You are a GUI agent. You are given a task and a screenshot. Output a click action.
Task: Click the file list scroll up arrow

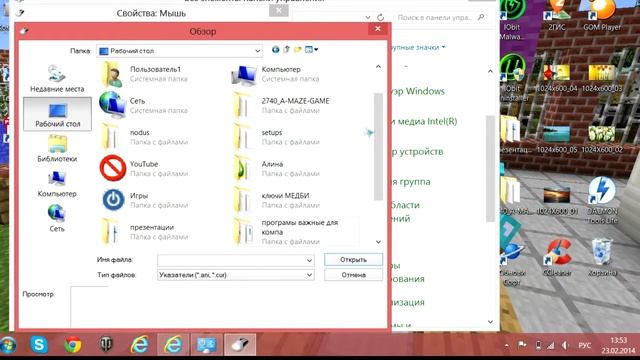tap(378, 67)
